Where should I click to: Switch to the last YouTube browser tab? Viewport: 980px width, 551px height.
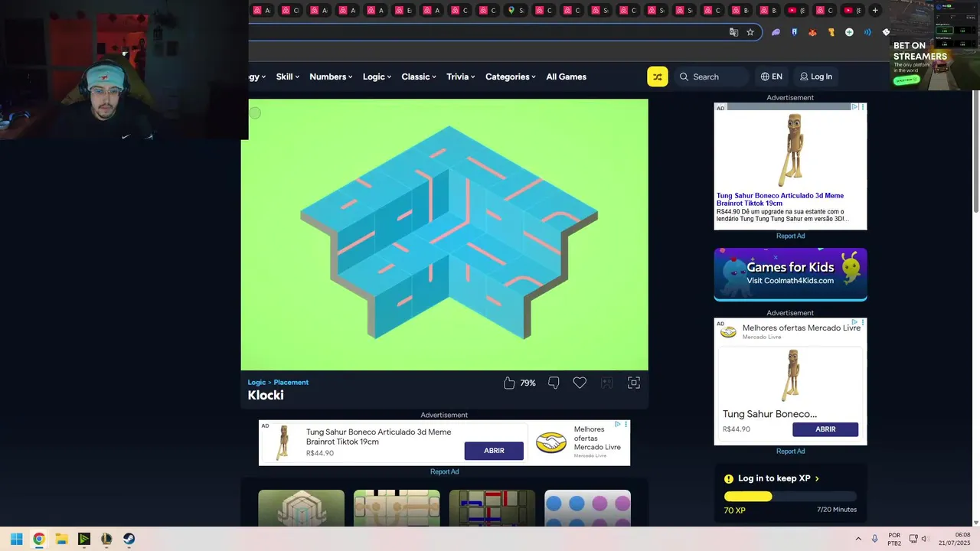(x=852, y=10)
